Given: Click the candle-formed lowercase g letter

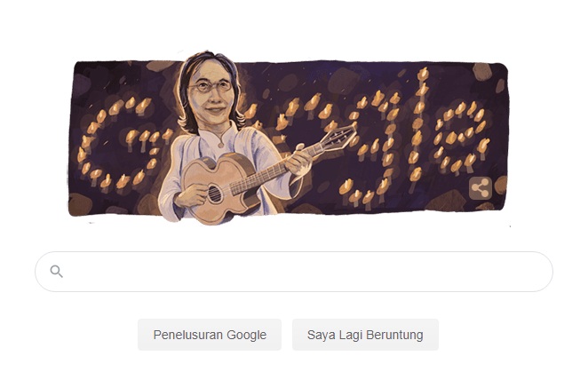Looking at the screenshot, I should coord(371,150).
